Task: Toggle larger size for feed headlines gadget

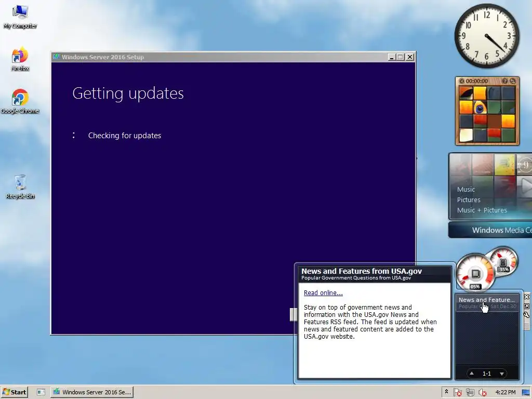Action: pos(527,306)
